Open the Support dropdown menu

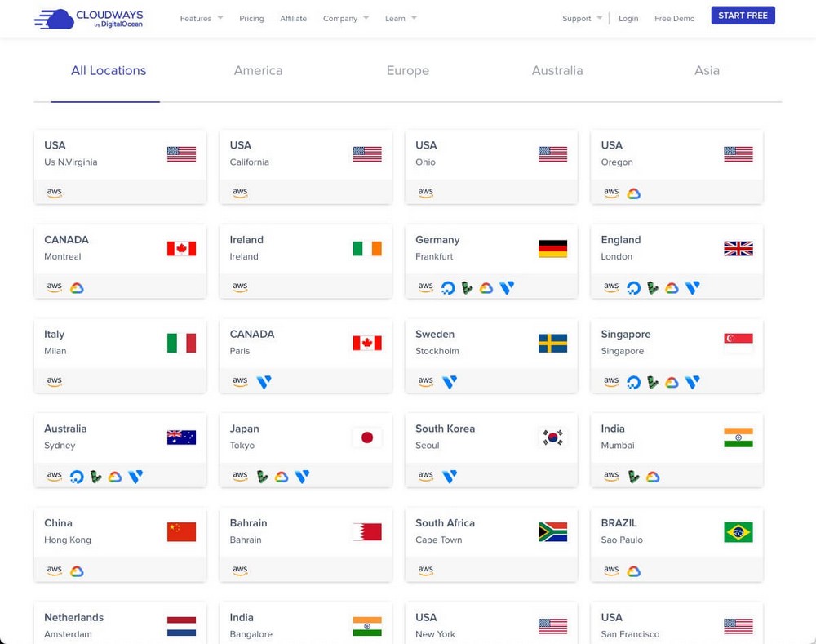[582, 18]
